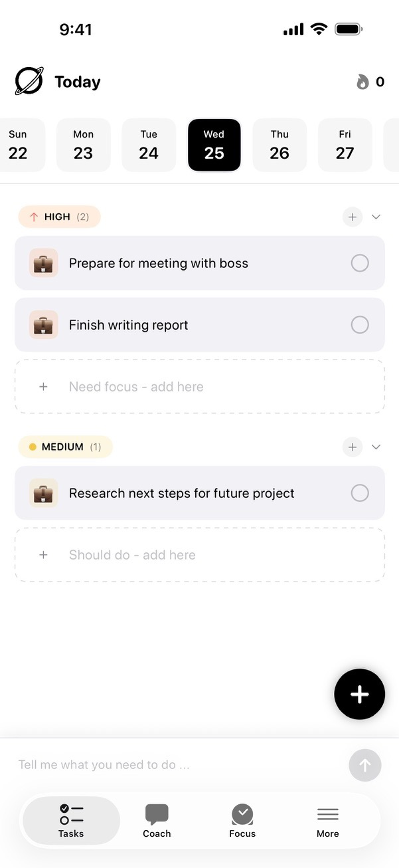Viewport: 399px width, 868px height.
Task: Tap the briefcase icon on meeting task
Action: pos(43,263)
